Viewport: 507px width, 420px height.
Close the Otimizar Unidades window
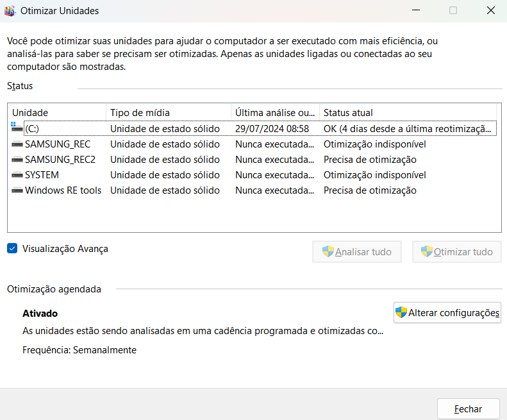coord(490,10)
